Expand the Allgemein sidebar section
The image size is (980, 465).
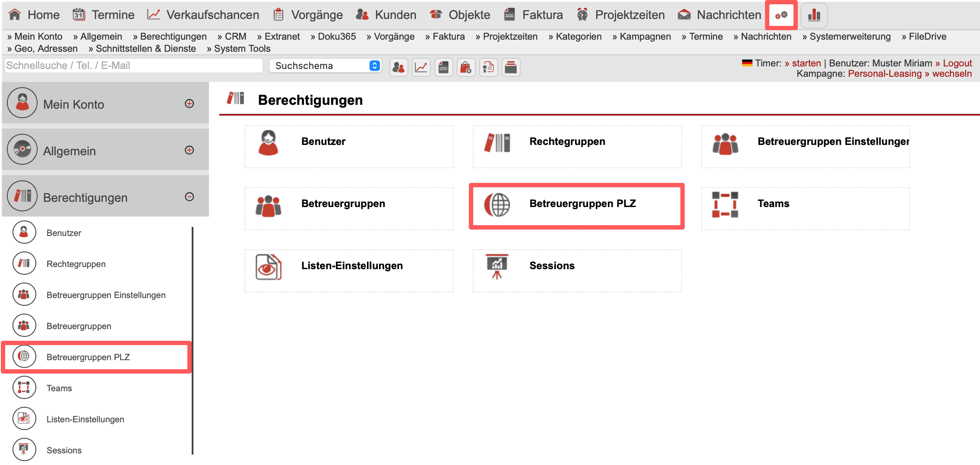coord(189,150)
